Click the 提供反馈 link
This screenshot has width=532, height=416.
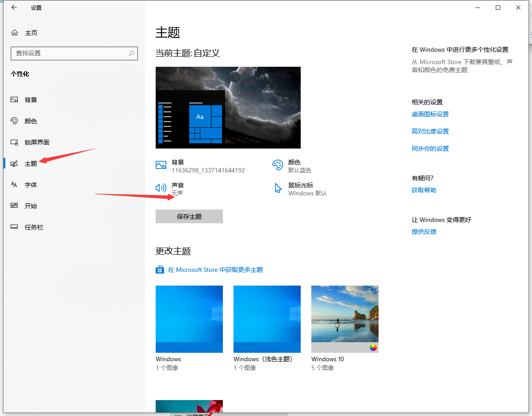click(x=424, y=232)
